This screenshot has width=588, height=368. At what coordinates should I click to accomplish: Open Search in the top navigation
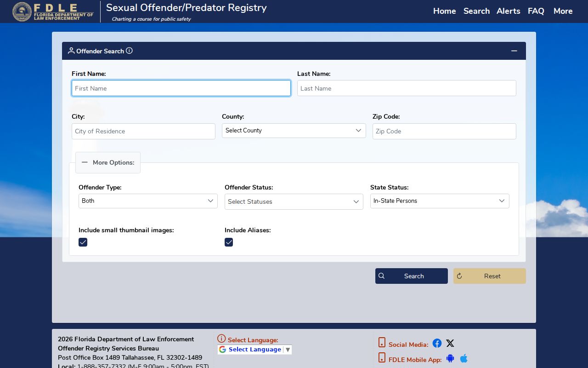(476, 11)
